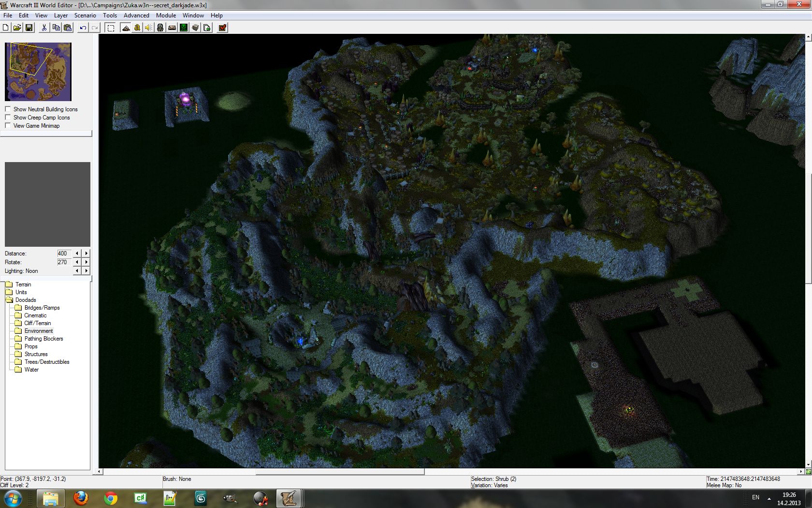Open the View menu
This screenshot has height=508, width=812.
pos(41,15)
